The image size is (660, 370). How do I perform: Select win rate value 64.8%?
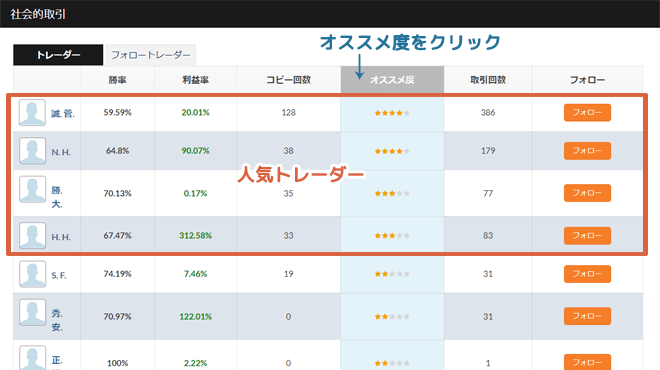tap(117, 151)
